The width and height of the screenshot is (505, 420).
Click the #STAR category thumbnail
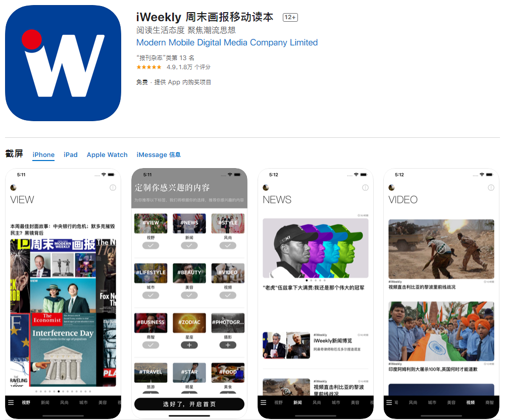(189, 373)
